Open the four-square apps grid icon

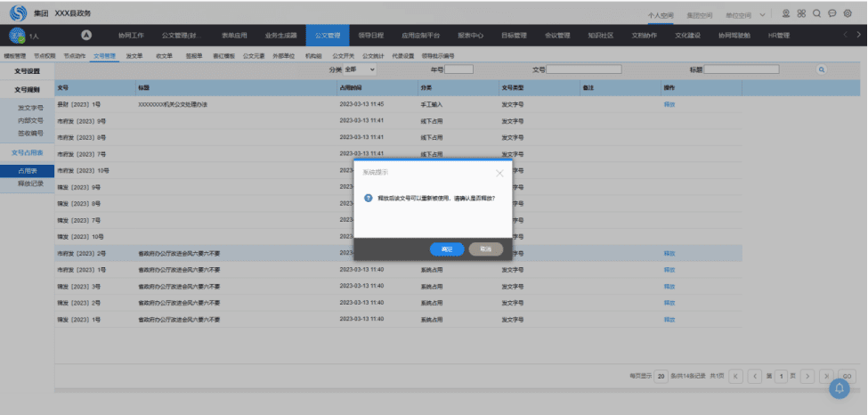pos(801,14)
